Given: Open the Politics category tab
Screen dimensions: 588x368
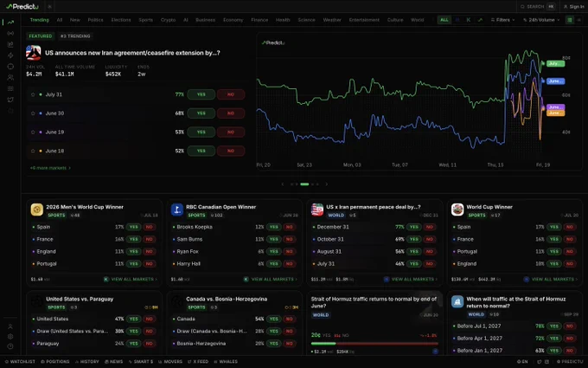Looking at the screenshot, I should (x=96, y=20).
